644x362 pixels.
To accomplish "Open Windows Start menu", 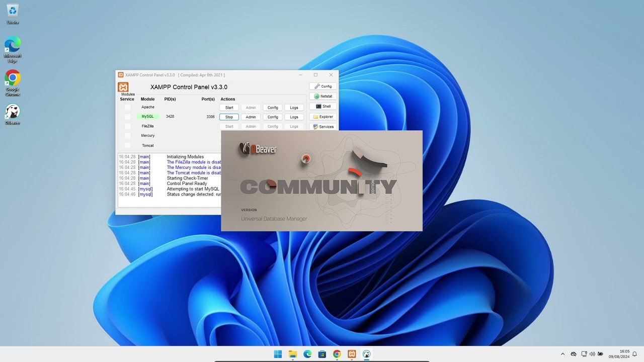I will click(278, 354).
